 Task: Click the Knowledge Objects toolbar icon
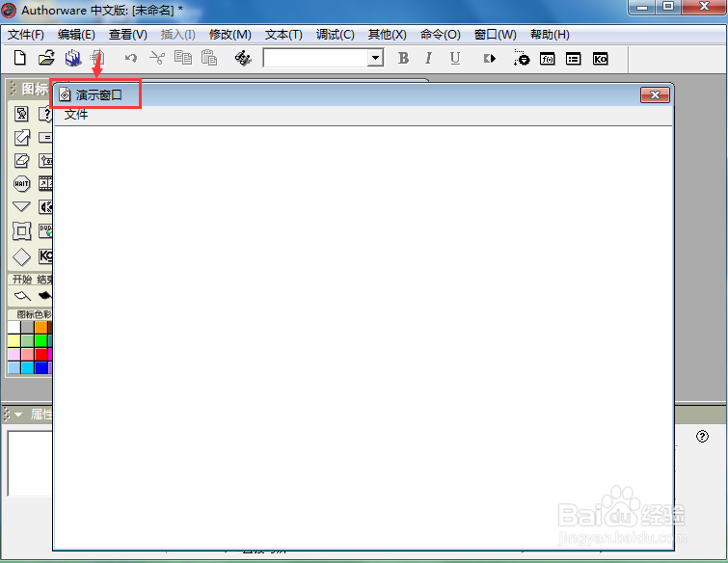point(600,59)
